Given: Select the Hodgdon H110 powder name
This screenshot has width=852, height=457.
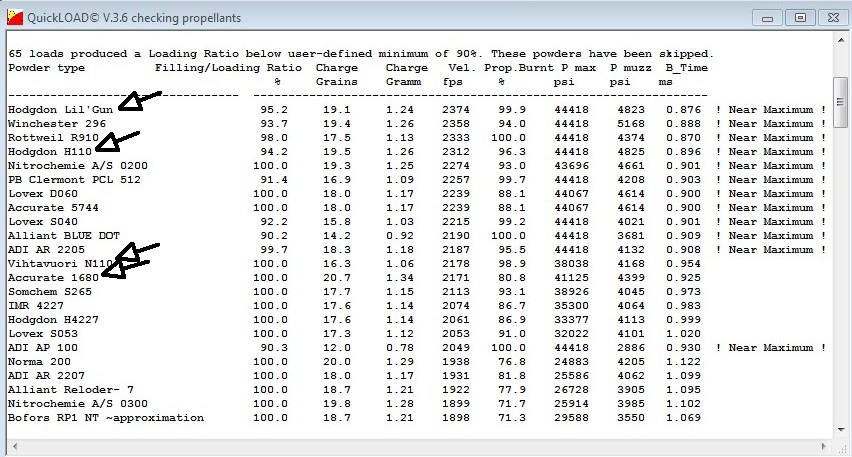Looking at the screenshot, I should [49, 152].
